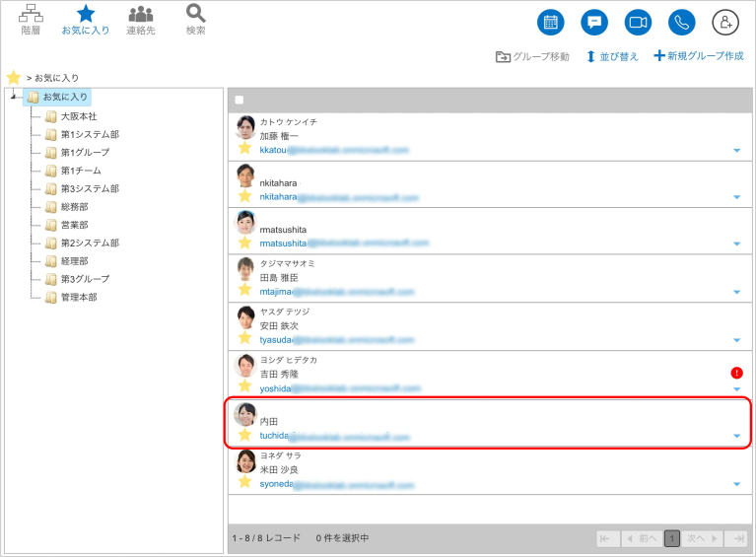Open the calendar schedule icon

tap(551, 23)
